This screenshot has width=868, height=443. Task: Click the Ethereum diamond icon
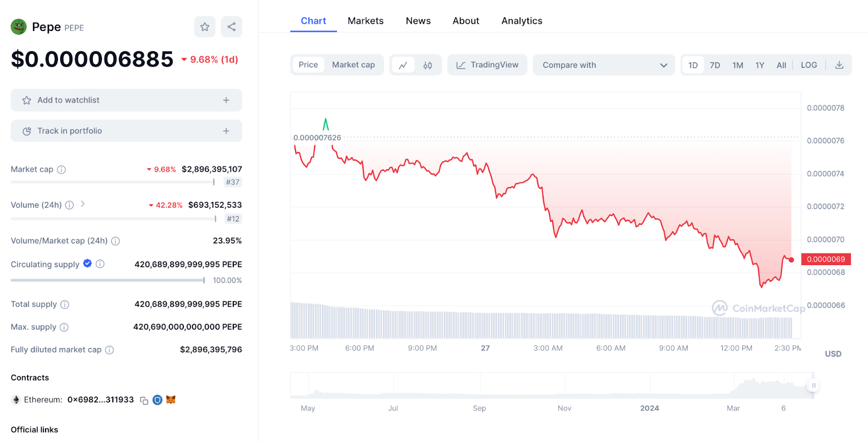point(16,400)
